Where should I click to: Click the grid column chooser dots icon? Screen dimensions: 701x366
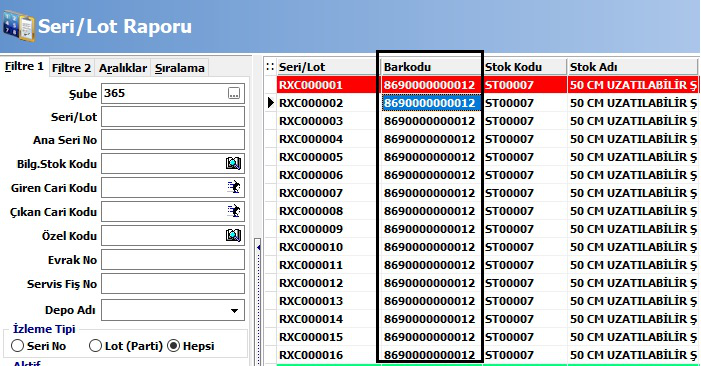click(270, 67)
